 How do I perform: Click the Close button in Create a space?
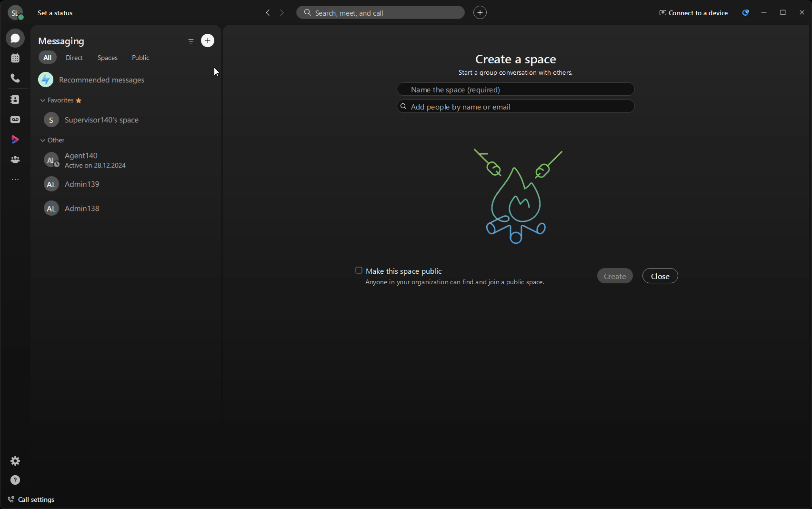660,276
